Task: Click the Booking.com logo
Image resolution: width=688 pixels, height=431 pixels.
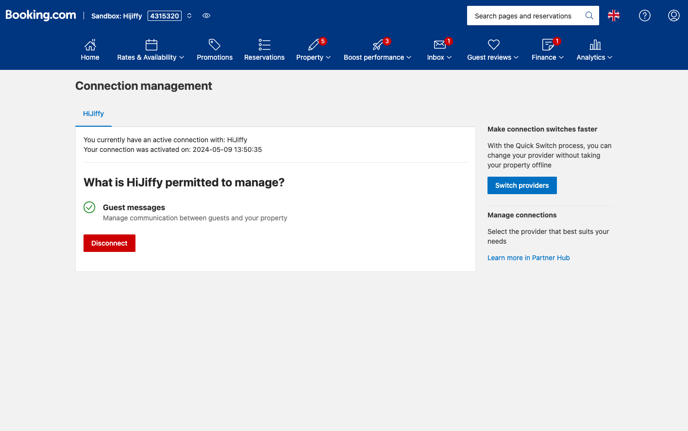Action: click(x=41, y=15)
